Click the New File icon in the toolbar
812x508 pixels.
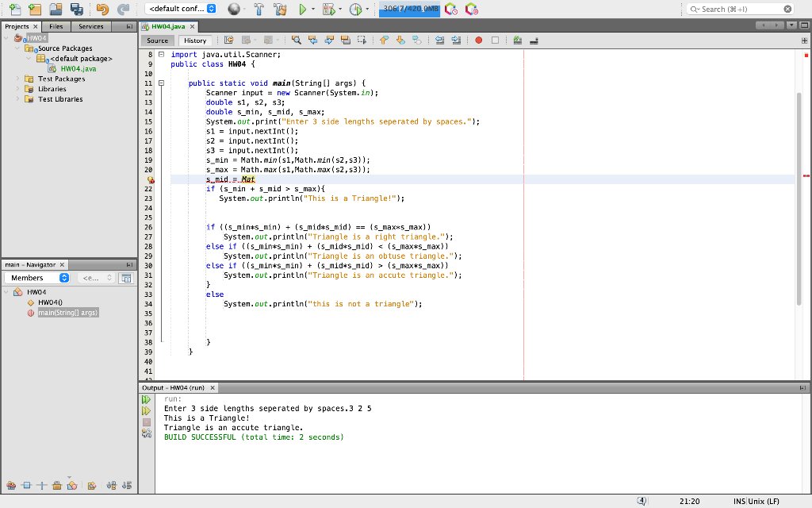coord(13,10)
